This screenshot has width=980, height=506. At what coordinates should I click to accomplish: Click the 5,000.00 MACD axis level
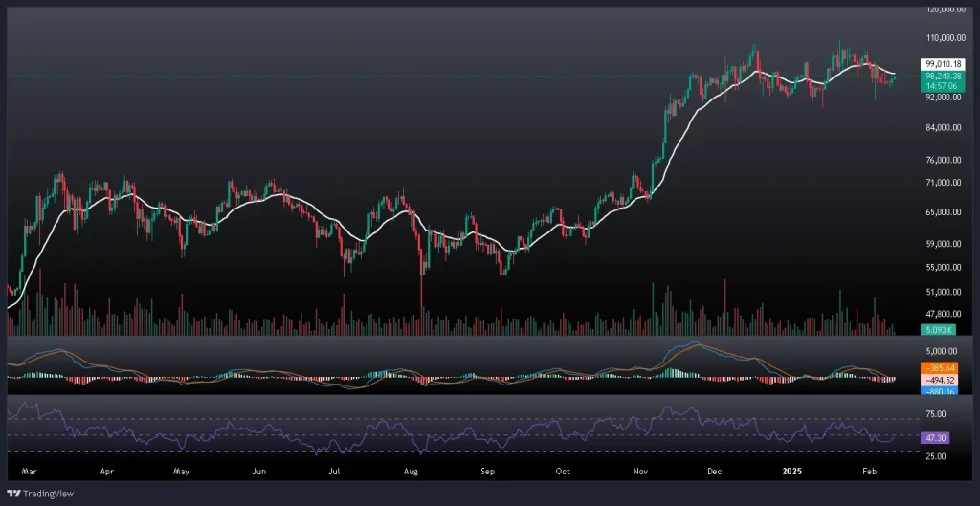coord(939,352)
